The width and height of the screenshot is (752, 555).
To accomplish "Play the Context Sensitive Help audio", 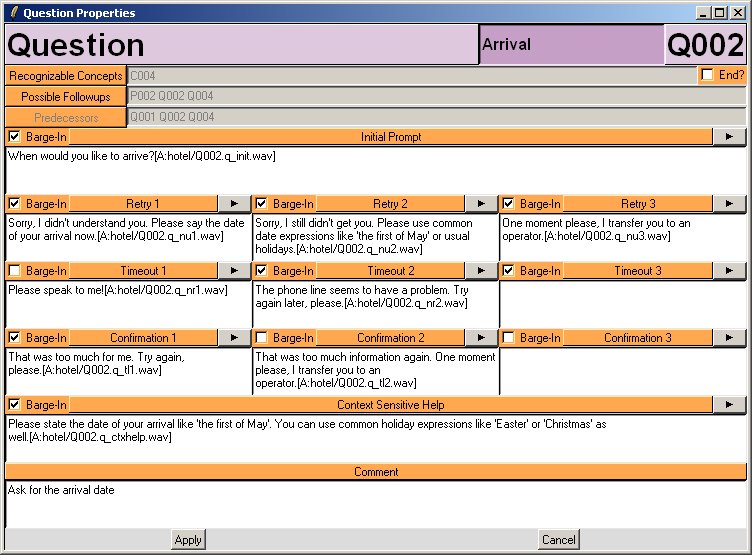I will coord(729,405).
